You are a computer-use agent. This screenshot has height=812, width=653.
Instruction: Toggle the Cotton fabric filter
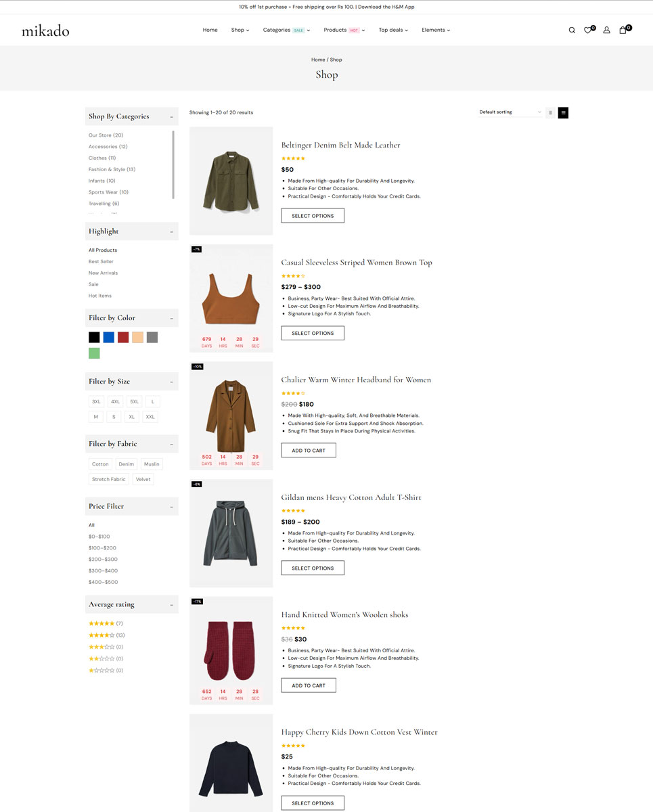(x=100, y=464)
